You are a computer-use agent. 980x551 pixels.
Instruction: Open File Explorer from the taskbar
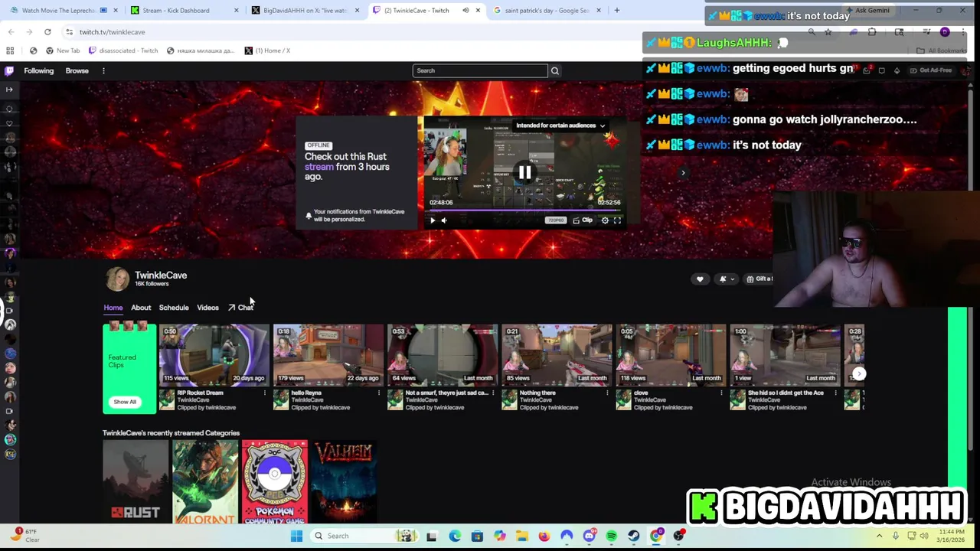pyautogui.click(x=522, y=536)
